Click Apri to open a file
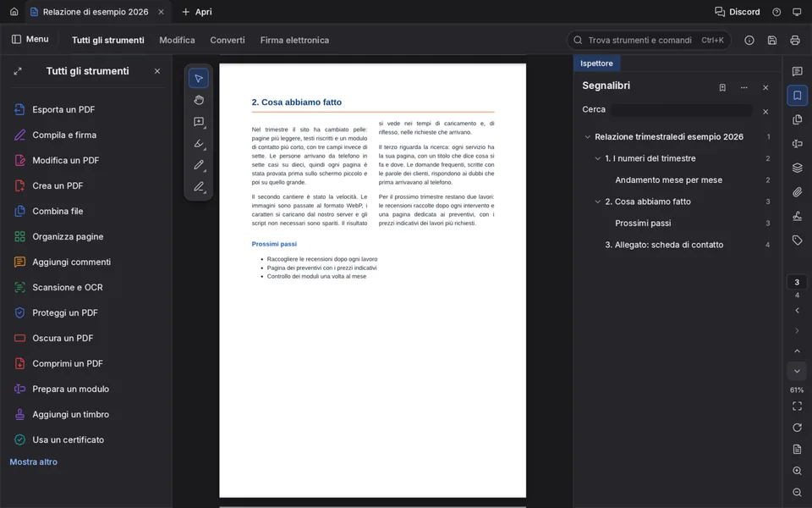This screenshot has width=812, height=508. click(197, 12)
